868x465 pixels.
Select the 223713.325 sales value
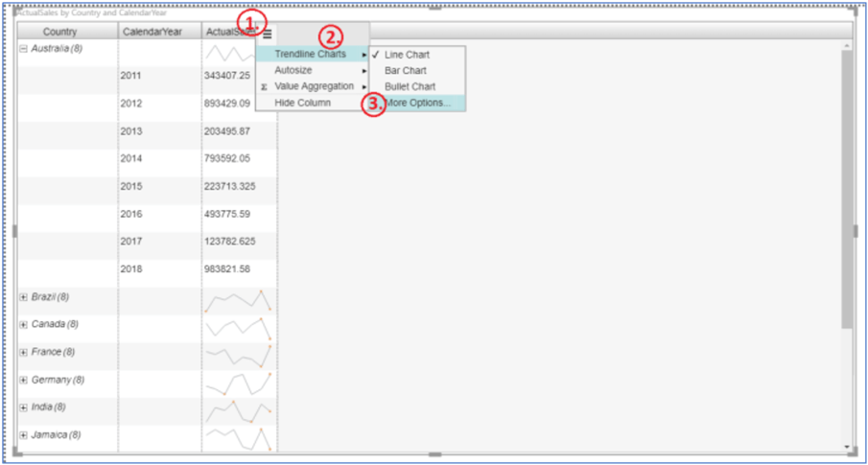230,186
